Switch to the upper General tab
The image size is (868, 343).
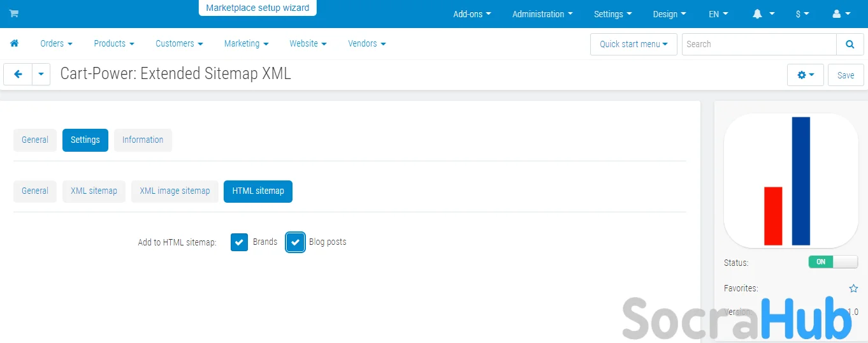coord(35,140)
